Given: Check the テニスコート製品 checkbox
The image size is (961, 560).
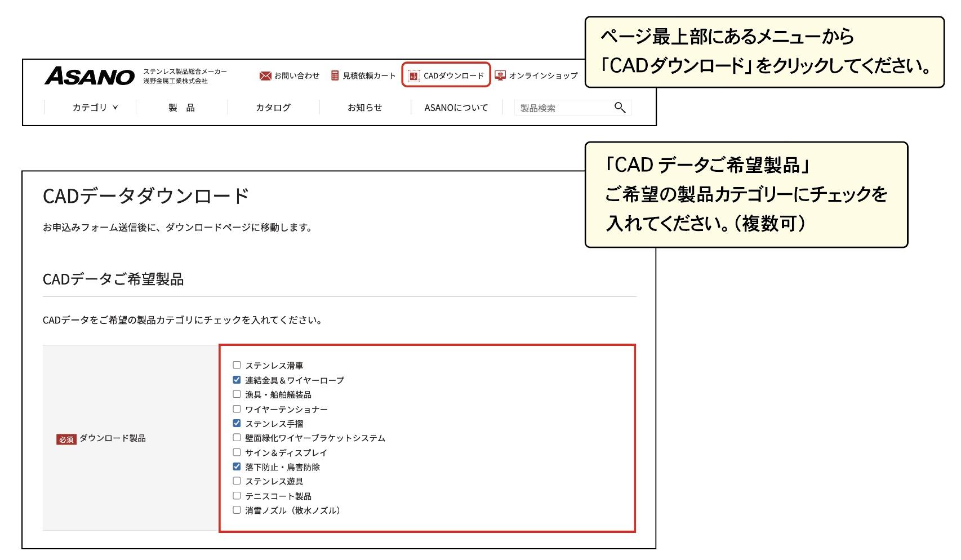Looking at the screenshot, I should (237, 496).
